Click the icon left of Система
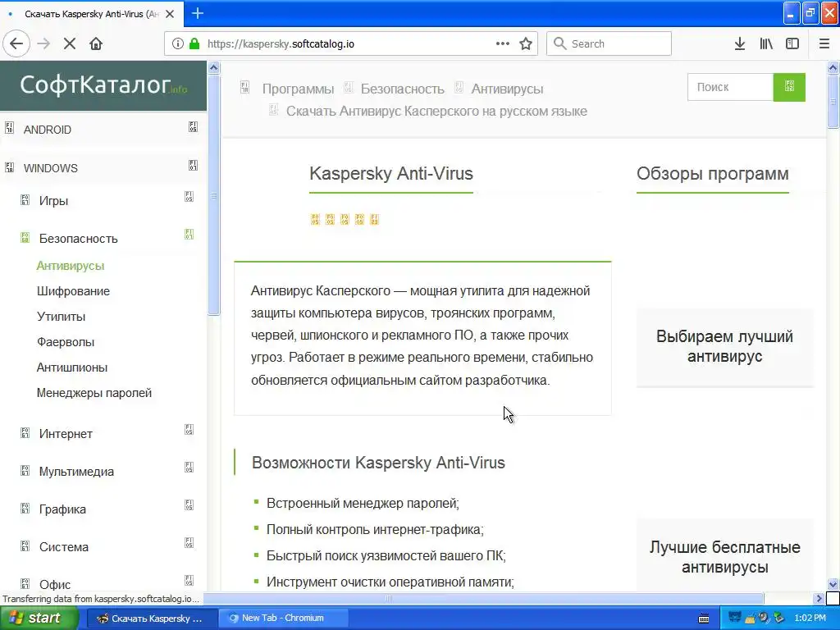Screen dimensions: 840x630 click(x=25, y=546)
